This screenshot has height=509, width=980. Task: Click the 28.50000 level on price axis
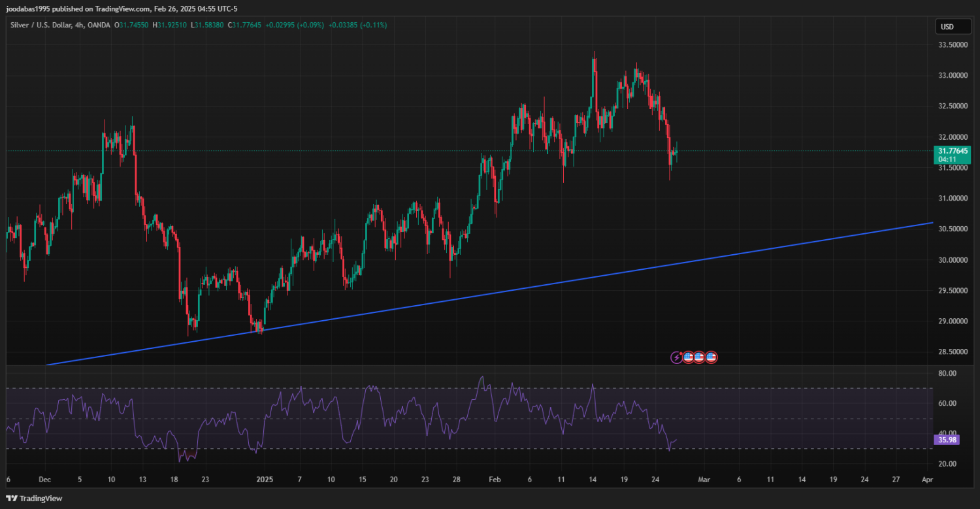point(953,352)
